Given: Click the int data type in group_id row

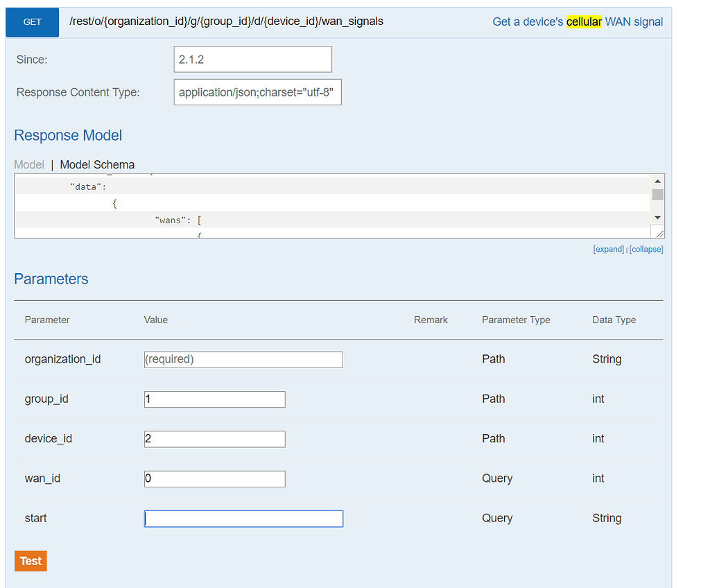Looking at the screenshot, I should click(x=598, y=399).
